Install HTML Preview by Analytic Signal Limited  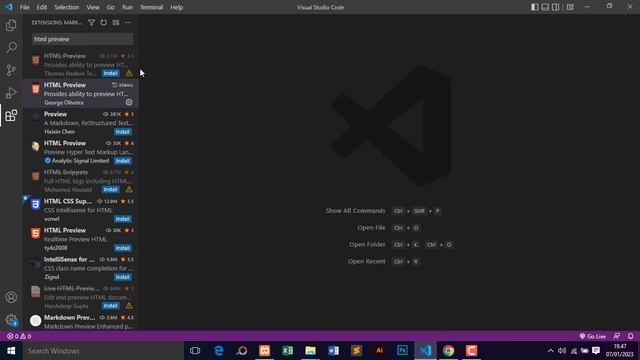(x=122, y=160)
